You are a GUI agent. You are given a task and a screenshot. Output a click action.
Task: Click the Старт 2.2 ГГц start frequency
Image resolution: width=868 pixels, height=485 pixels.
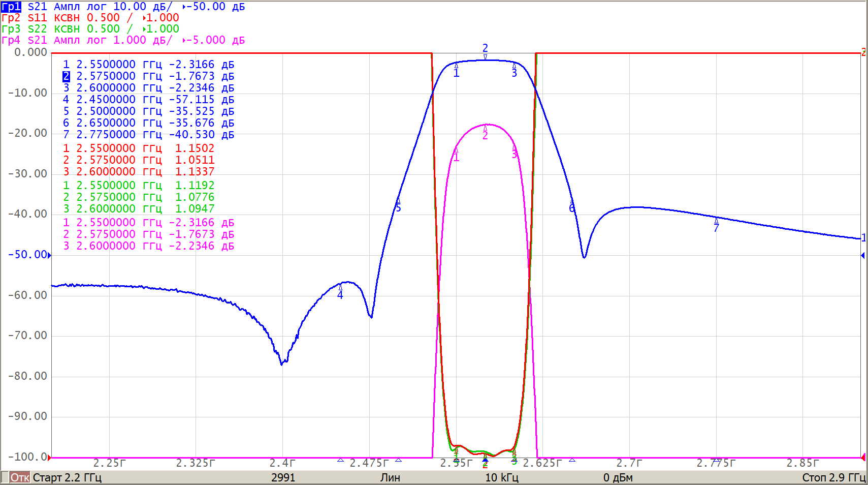pyautogui.click(x=67, y=477)
